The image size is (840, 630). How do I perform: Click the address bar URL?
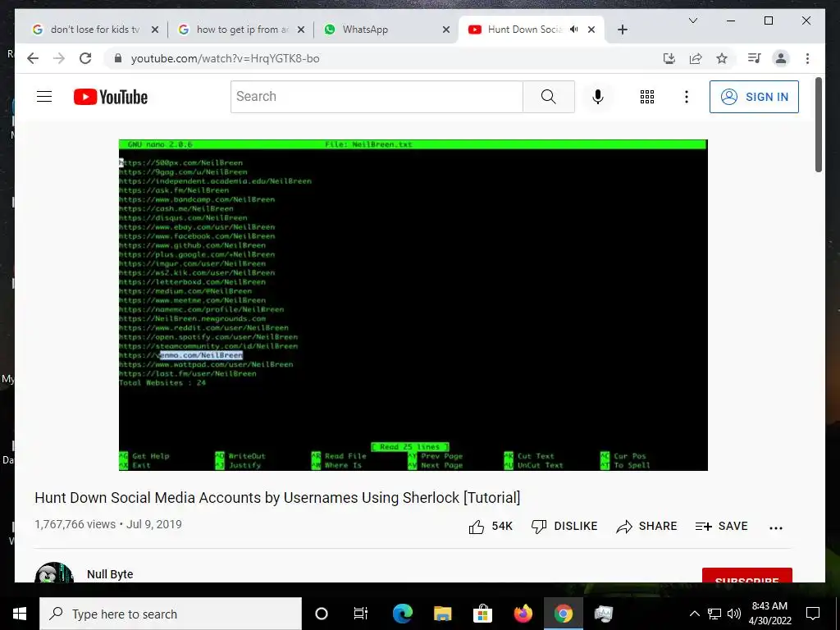point(225,58)
